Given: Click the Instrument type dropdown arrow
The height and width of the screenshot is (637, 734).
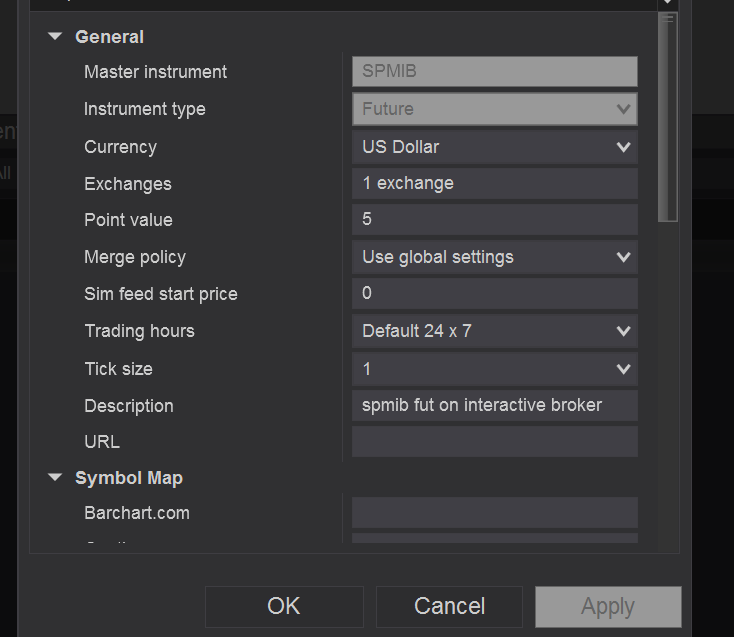Looking at the screenshot, I should coord(623,109).
